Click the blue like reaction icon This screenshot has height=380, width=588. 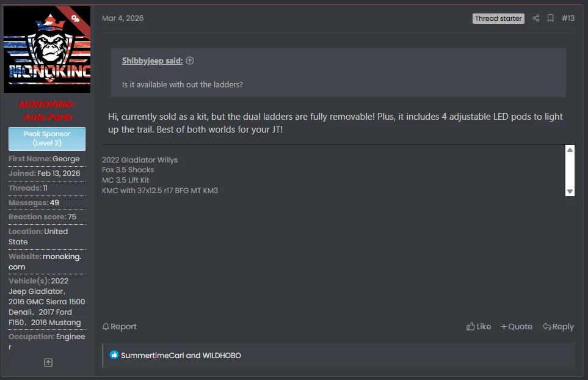[x=114, y=355]
